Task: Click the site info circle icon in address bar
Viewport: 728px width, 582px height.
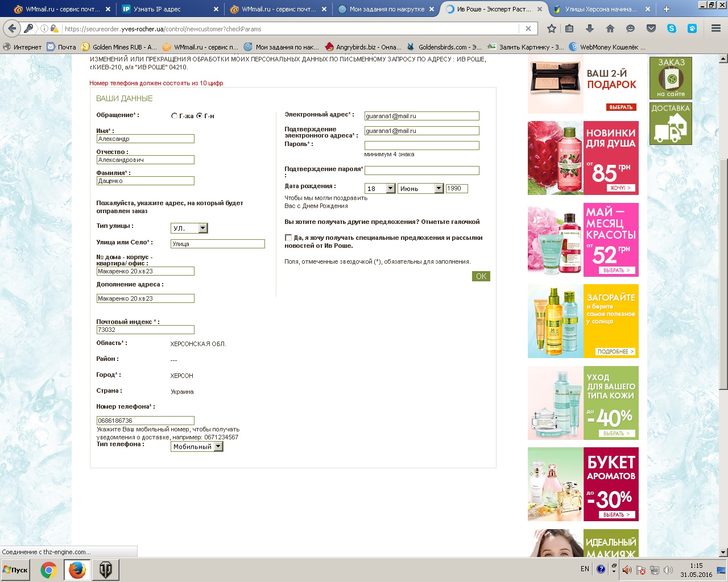Action: (44, 28)
